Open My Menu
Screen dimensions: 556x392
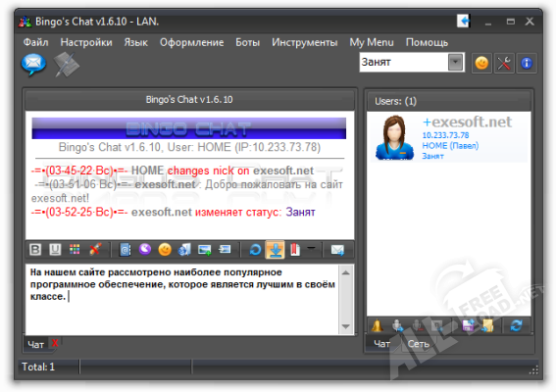pos(372,42)
